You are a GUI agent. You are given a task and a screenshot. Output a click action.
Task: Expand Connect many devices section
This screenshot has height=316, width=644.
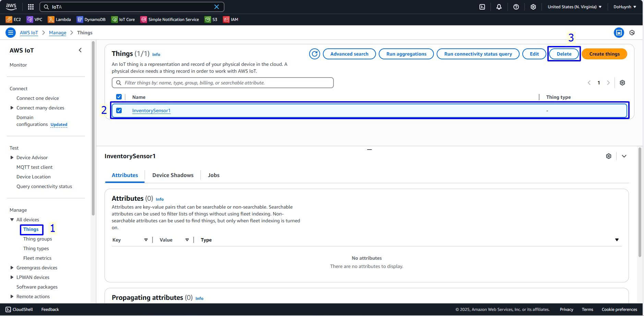[12, 108]
